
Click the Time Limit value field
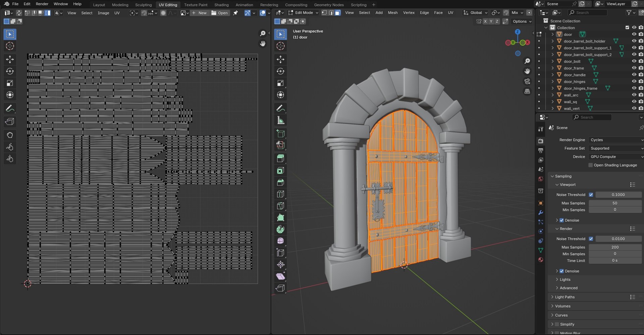pyautogui.click(x=615, y=261)
